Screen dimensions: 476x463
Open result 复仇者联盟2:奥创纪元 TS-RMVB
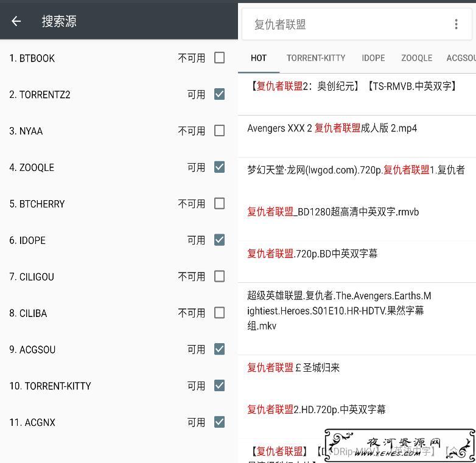[357, 94]
